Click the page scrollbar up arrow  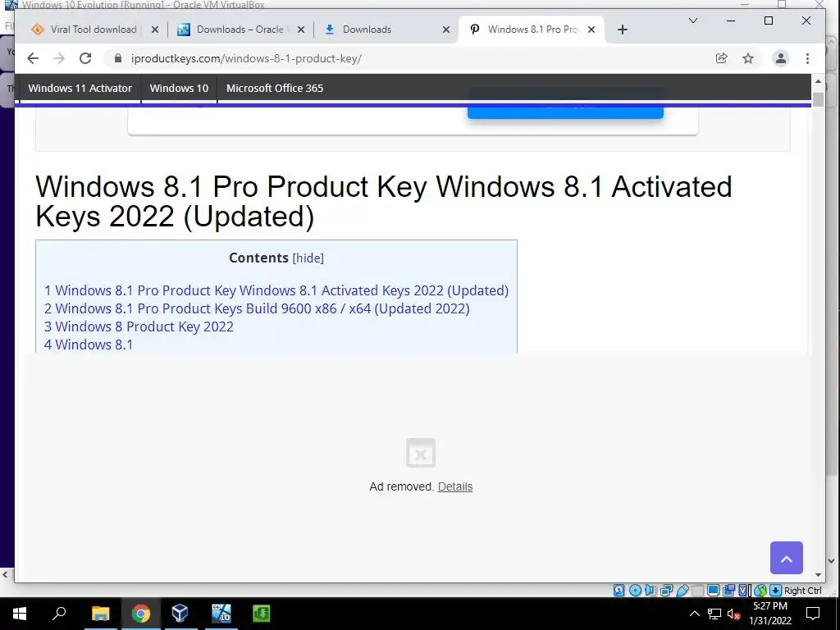pos(818,81)
